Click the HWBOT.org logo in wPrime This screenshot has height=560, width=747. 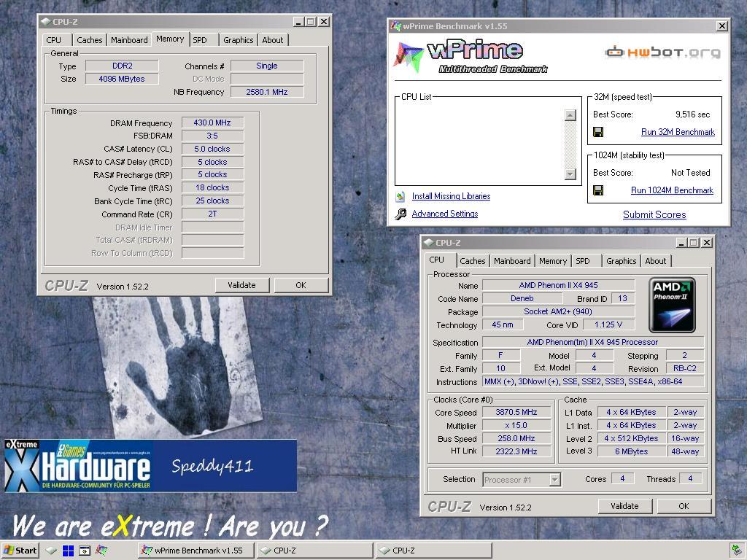coord(662,52)
